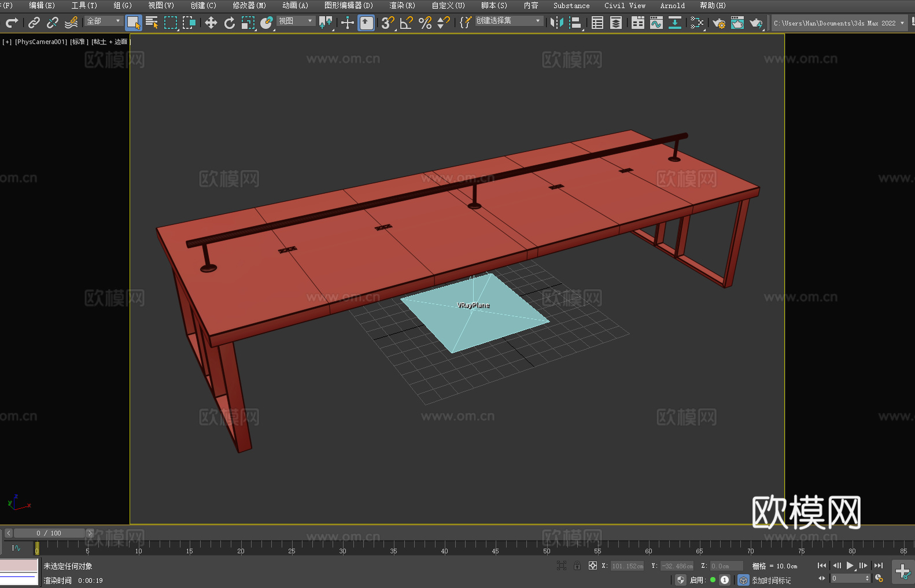The width and height of the screenshot is (915, 588).
Task: Select the Place object tool
Action: 267,23
